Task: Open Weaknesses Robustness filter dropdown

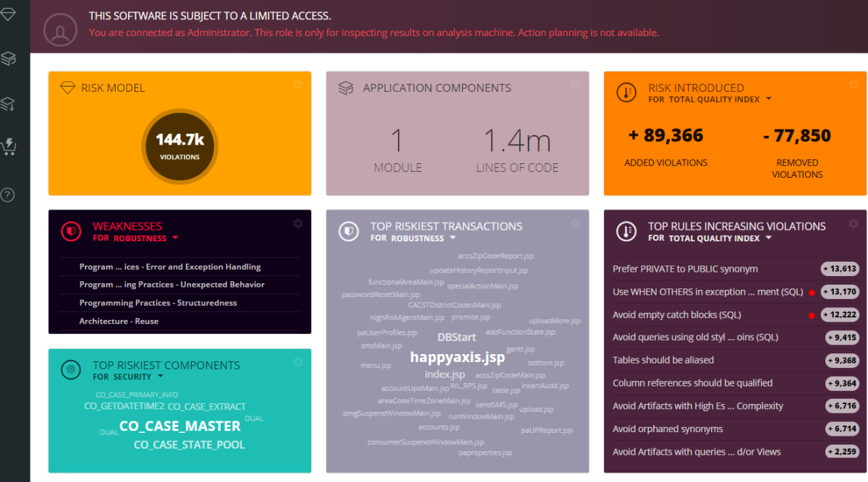Action: point(175,238)
